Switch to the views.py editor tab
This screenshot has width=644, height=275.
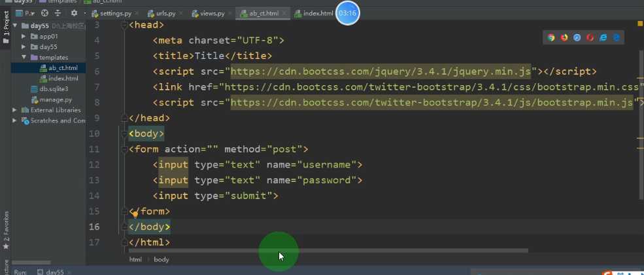212,13
